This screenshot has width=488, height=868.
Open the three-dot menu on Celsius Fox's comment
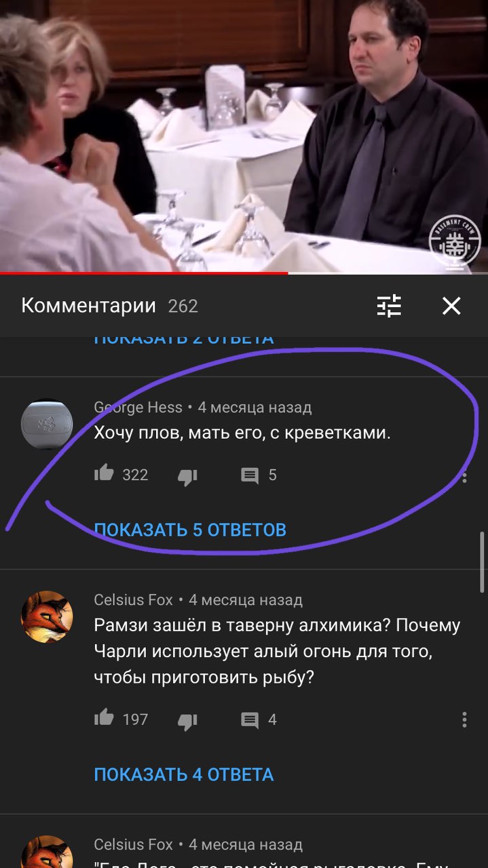[x=465, y=719]
